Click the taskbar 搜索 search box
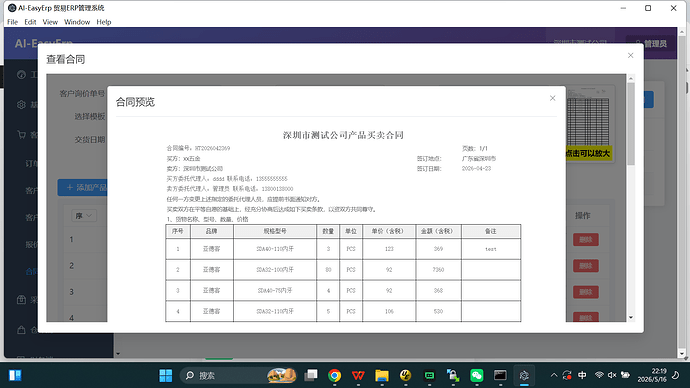This screenshot has height=388, width=690. tap(239, 375)
